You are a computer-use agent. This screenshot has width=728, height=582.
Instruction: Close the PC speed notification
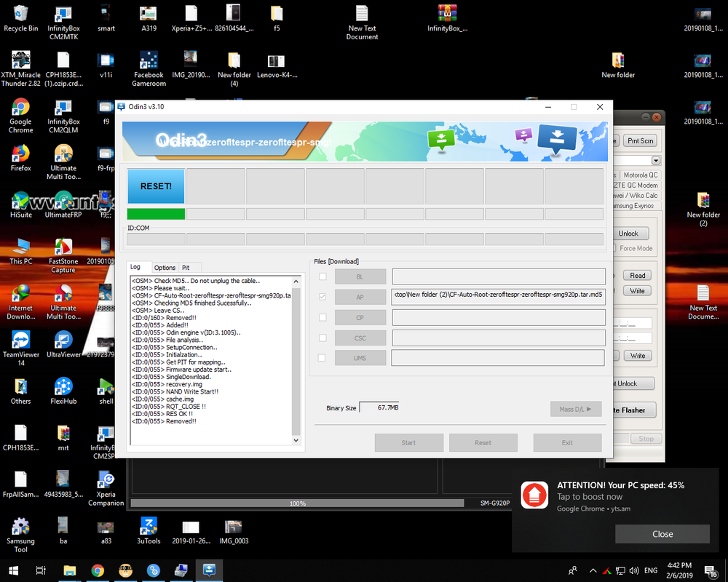pyautogui.click(x=662, y=534)
